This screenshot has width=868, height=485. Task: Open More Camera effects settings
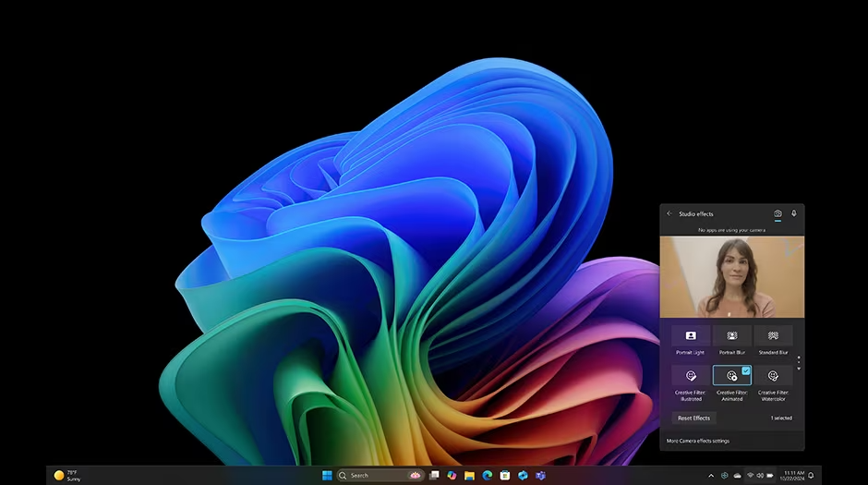tap(697, 441)
